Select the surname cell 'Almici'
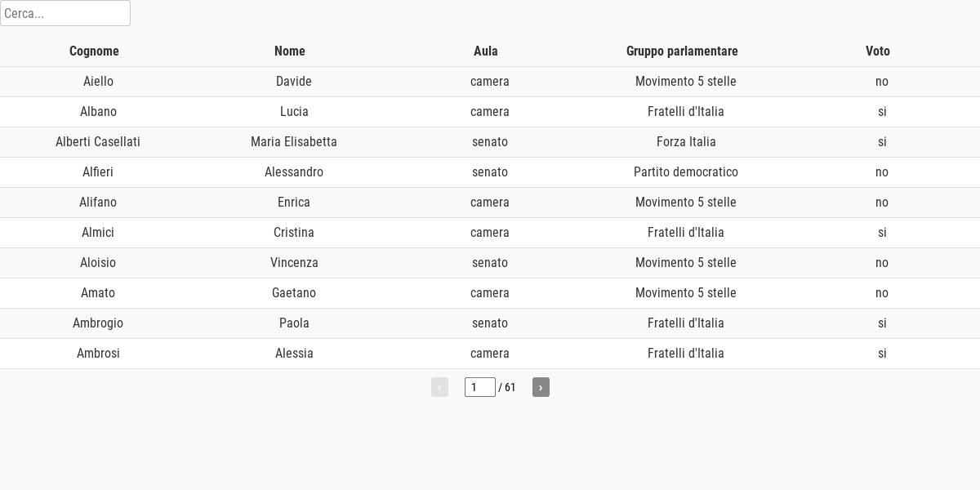980x490 pixels. (x=98, y=233)
